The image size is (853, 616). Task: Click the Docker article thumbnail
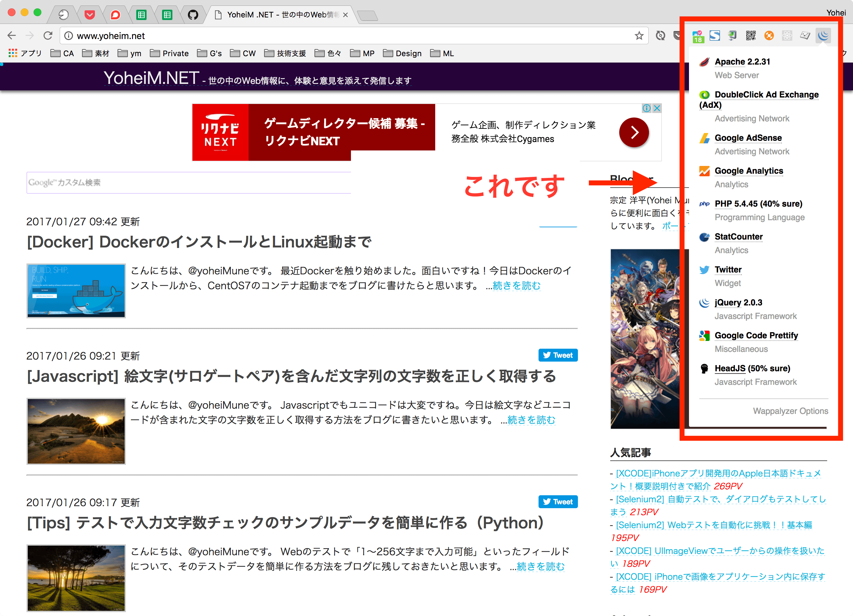coord(76,291)
